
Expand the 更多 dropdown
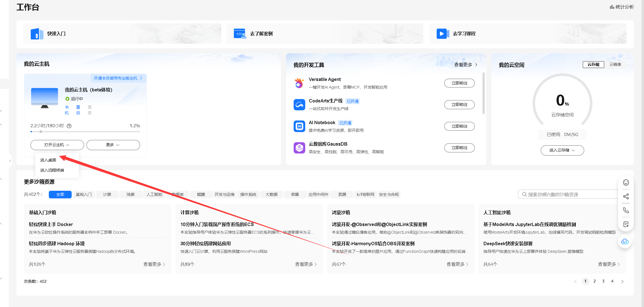113,145
